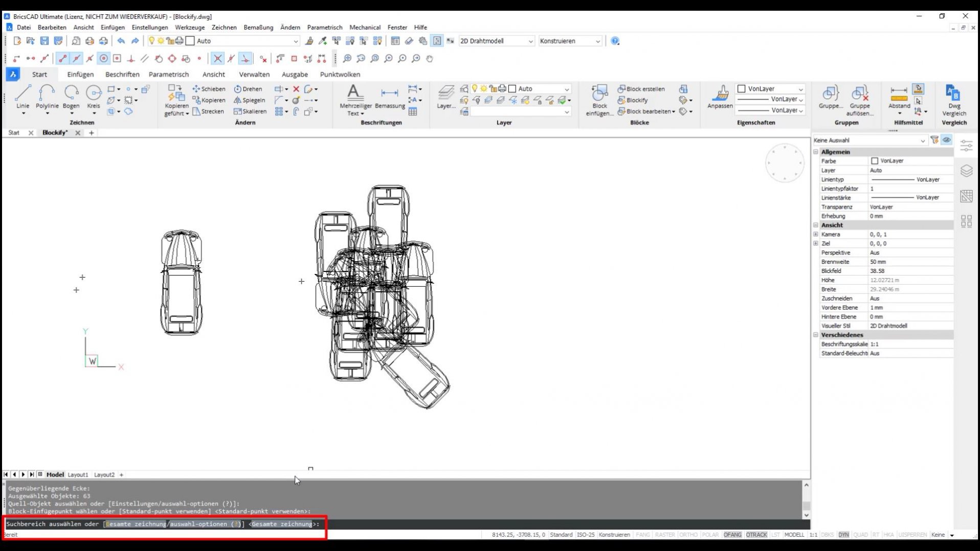Toggle DYN dynamic input in status bar
Image resolution: width=980 pixels, height=551 pixels.
(x=843, y=535)
